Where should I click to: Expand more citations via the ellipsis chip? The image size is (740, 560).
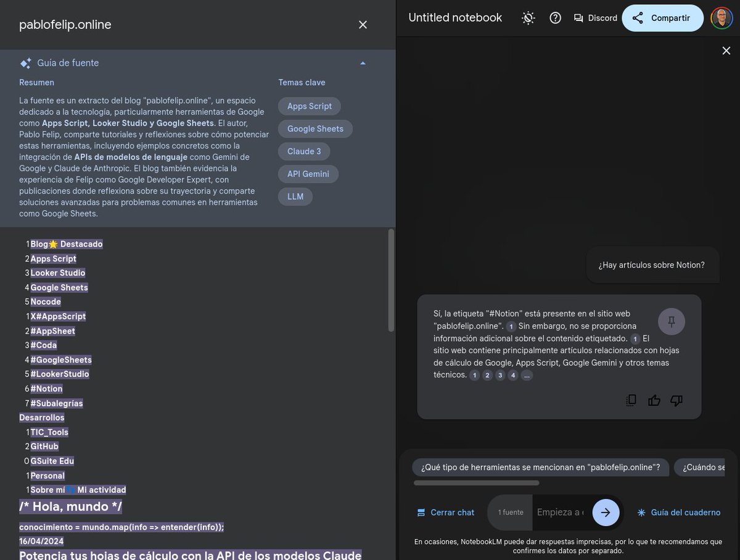pos(527,375)
